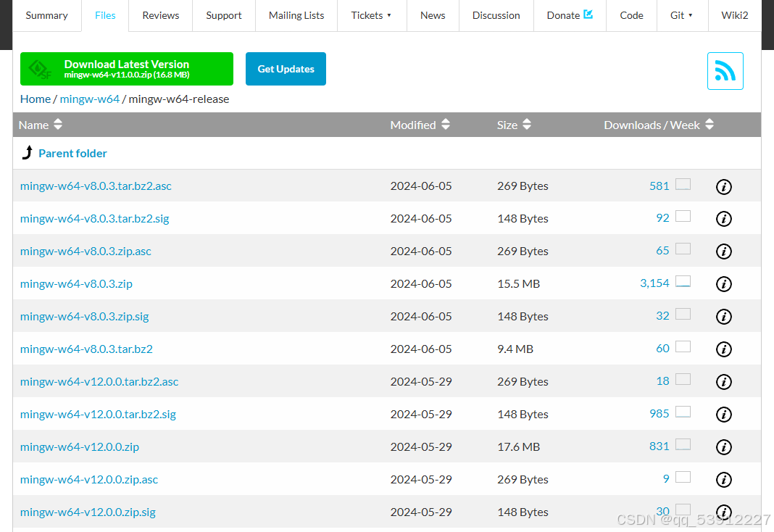Image resolution: width=774 pixels, height=532 pixels.
Task: Go to Home breadcrumb link
Action: pyautogui.click(x=35, y=99)
